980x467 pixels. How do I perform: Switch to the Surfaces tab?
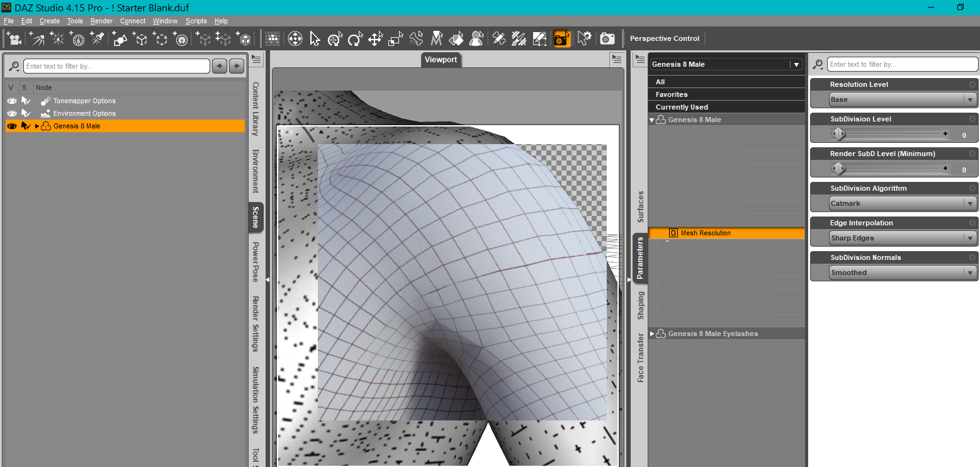641,207
